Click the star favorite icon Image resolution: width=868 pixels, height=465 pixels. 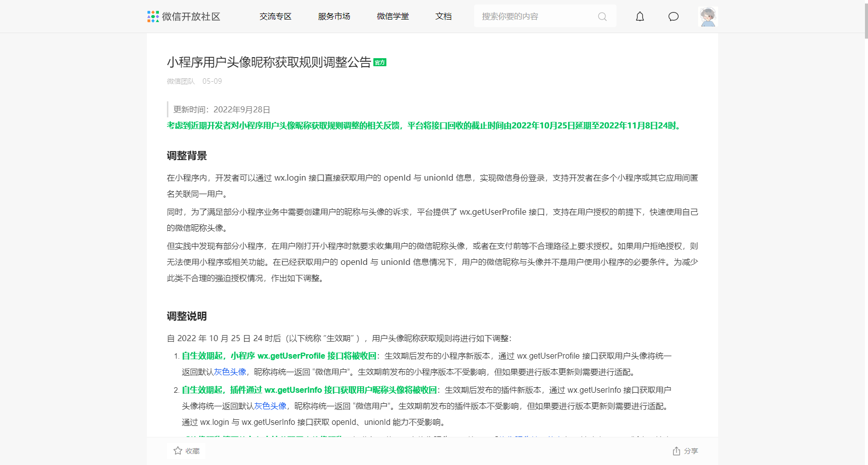tap(177, 450)
